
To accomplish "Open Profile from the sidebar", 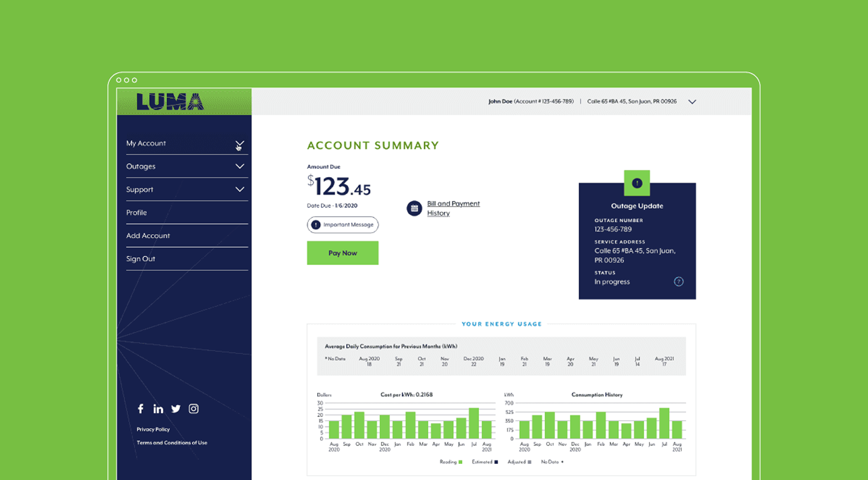I will pos(137,213).
